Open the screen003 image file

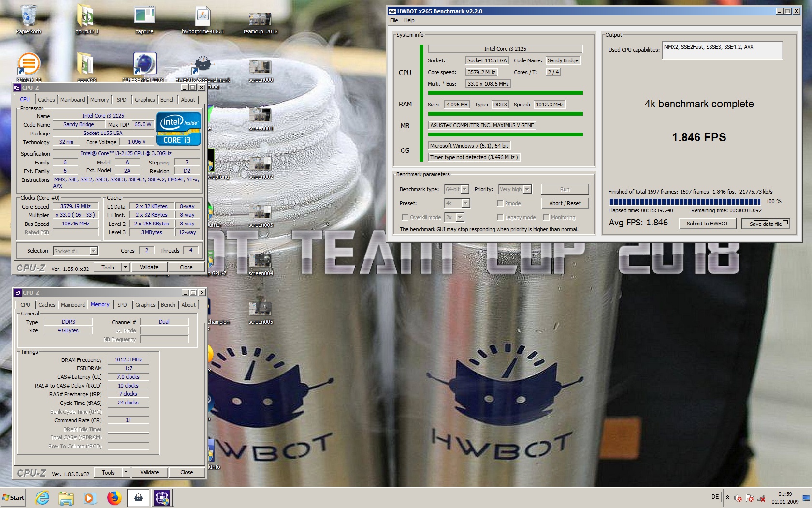point(261,216)
